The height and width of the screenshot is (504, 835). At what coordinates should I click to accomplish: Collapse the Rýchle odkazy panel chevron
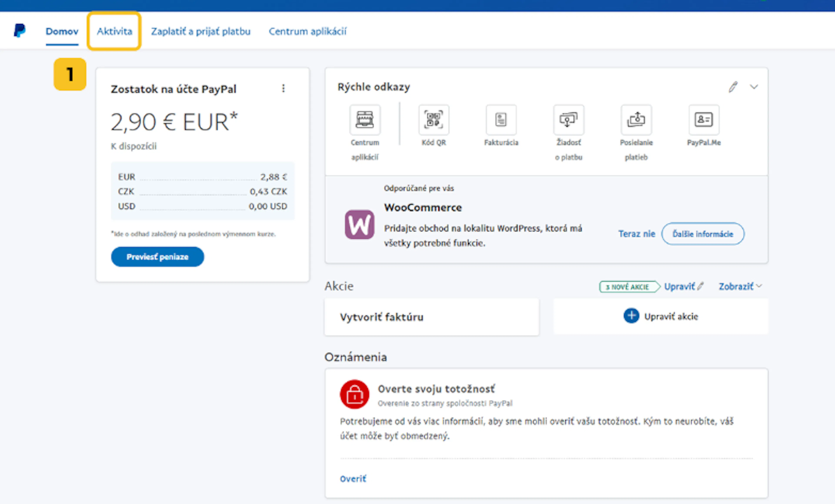tap(754, 87)
